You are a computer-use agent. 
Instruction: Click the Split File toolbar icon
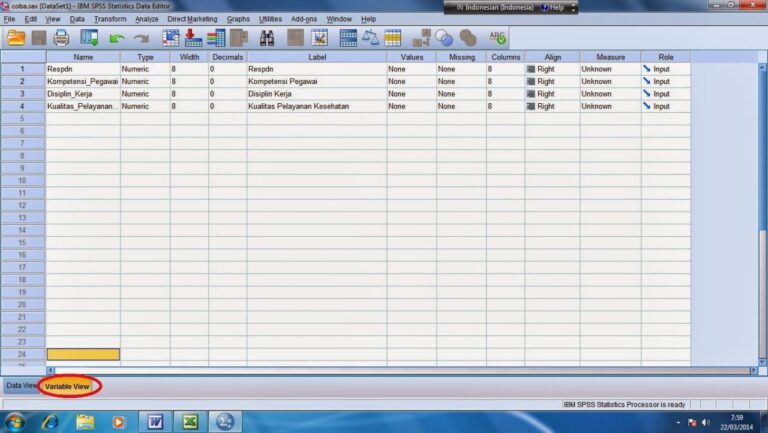pyautogui.click(x=348, y=38)
